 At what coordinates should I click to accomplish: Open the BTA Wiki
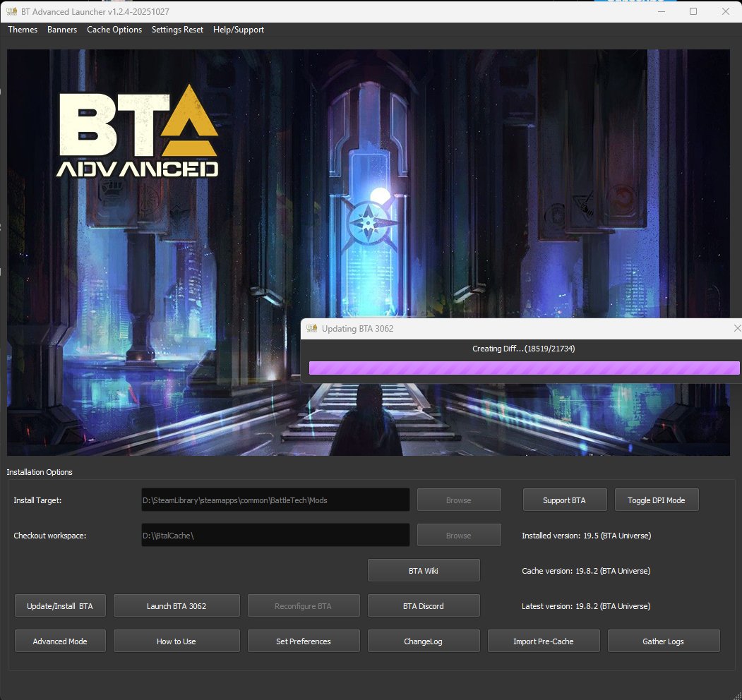423,571
